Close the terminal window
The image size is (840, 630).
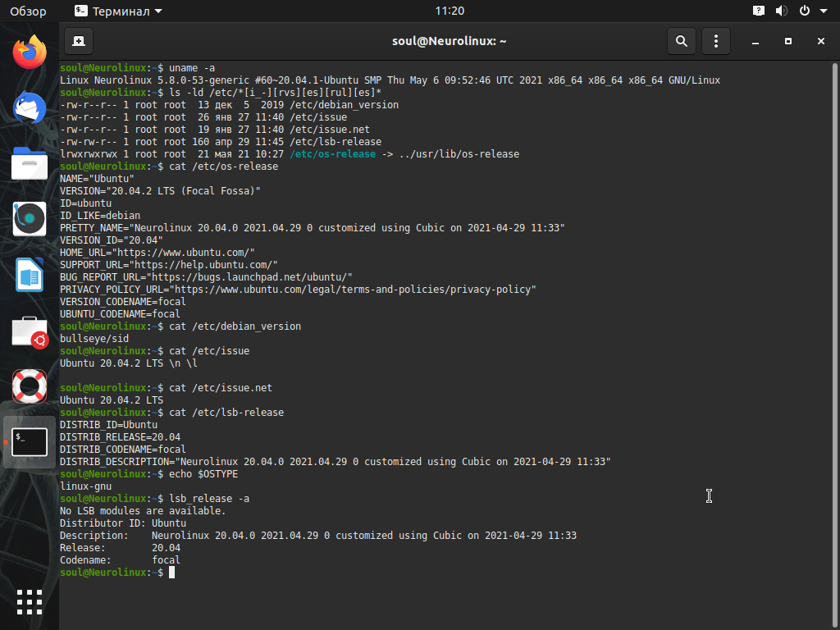(820, 41)
